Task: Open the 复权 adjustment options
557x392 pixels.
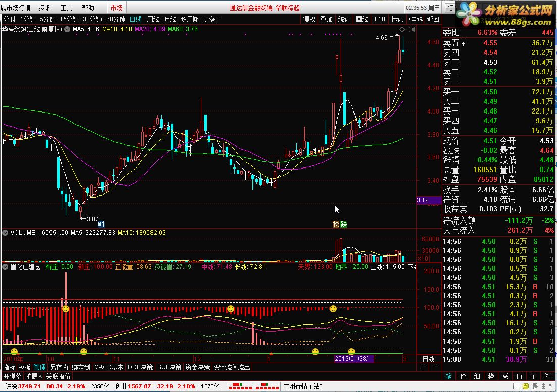Action: [x=309, y=19]
